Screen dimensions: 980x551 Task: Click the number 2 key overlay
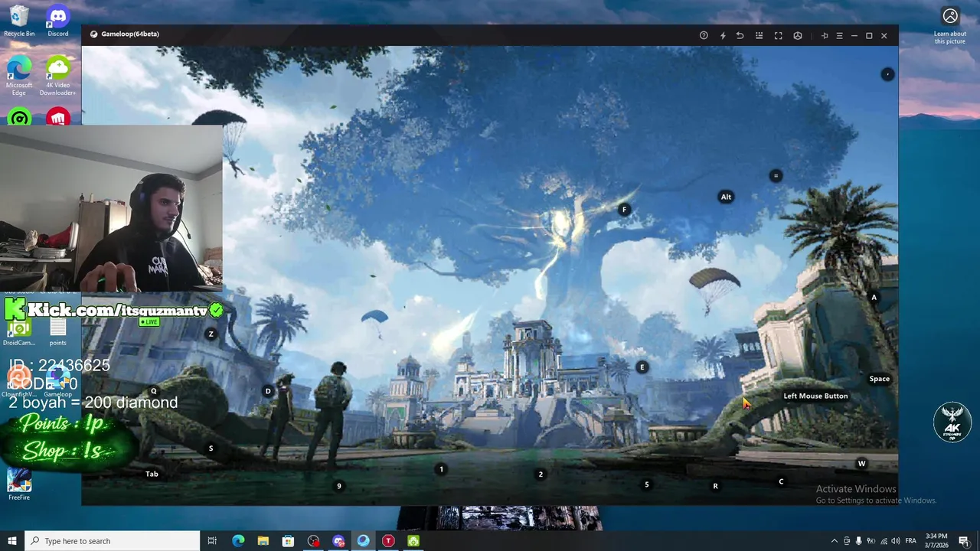(x=541, y=474)
